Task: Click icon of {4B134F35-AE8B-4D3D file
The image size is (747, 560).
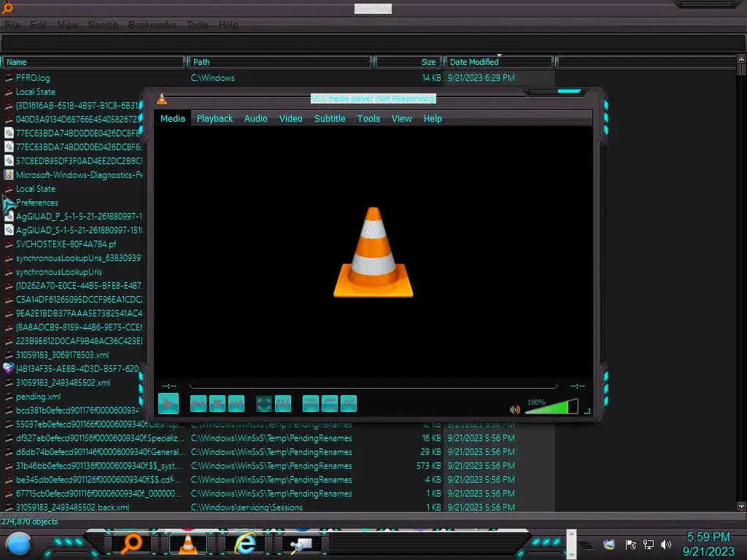Action: click(x=9, y=368)
